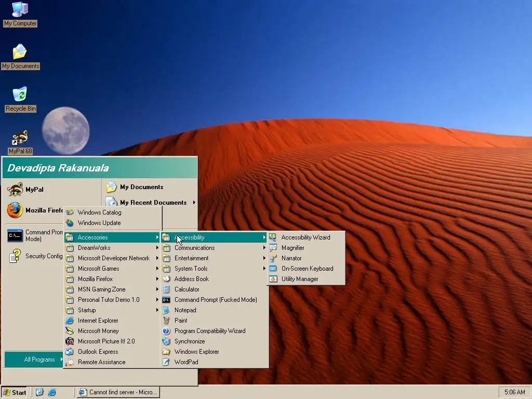Image resolution: width=532 pixels, height=399 pixels.
Task: Expand My Recent Documents submenu
Action: (151, 203)
